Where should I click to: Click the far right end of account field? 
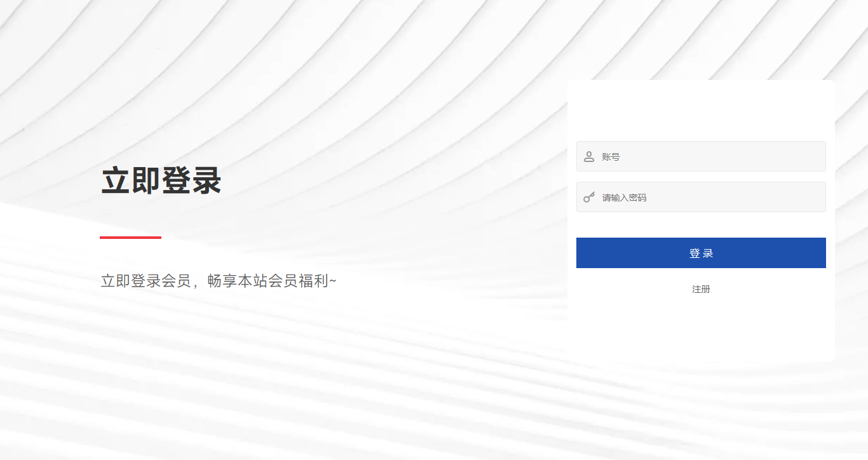[818, 156]
